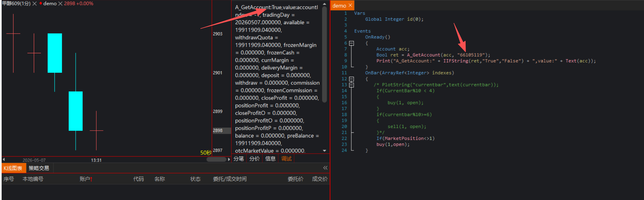This screenshot has width=644, height=200.
Task: Open the 信息 tab
Action: 270,159
